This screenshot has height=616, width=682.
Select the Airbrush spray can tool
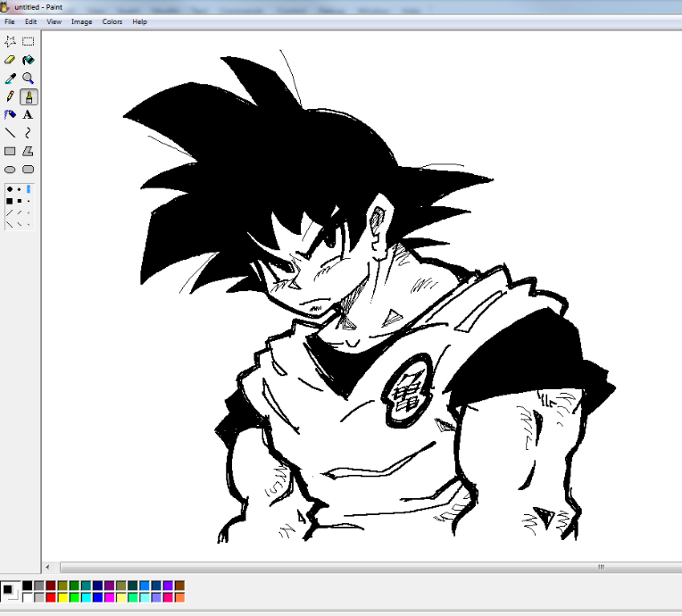tap(10, 115)
